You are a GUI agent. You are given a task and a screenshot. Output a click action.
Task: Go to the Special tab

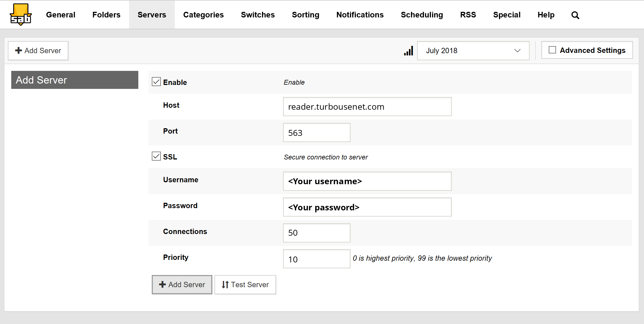(x=507, y=15)
